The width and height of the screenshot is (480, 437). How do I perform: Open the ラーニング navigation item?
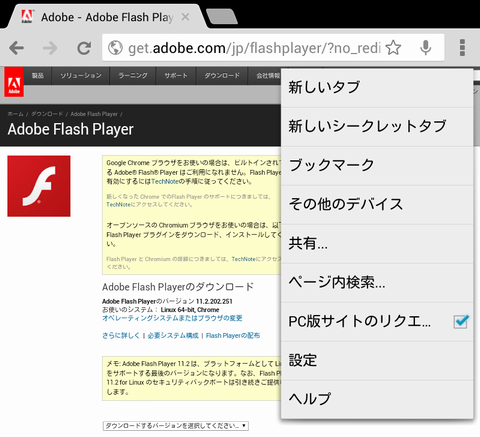[133, 76]
